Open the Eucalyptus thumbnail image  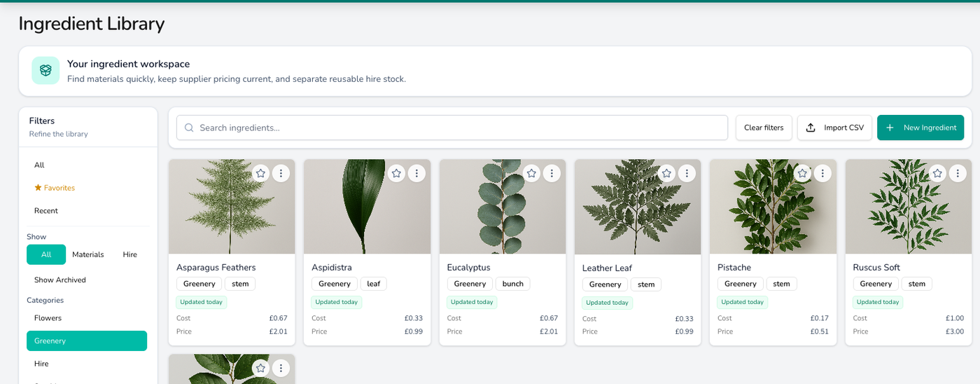coord(503,207)
